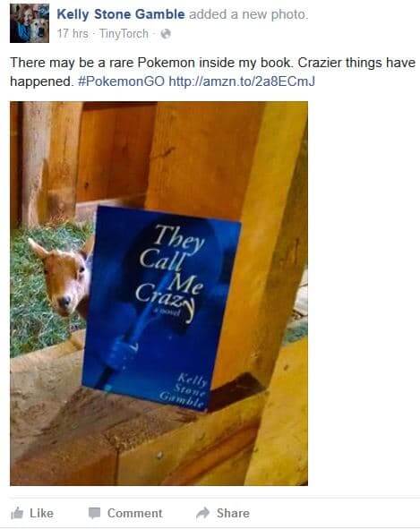Click the Share button label
The height and width of the screenshot is (529, 420).
pos(233,513)
